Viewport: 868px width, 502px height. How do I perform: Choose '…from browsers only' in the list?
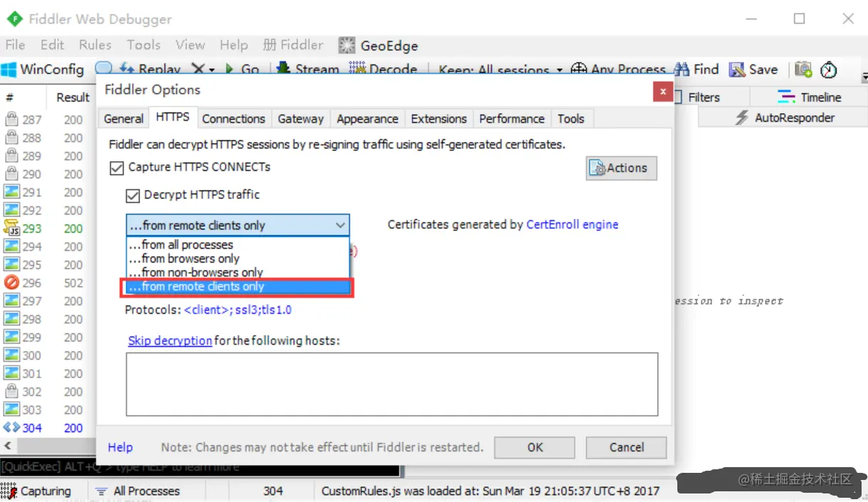click(x=238, y=259)
